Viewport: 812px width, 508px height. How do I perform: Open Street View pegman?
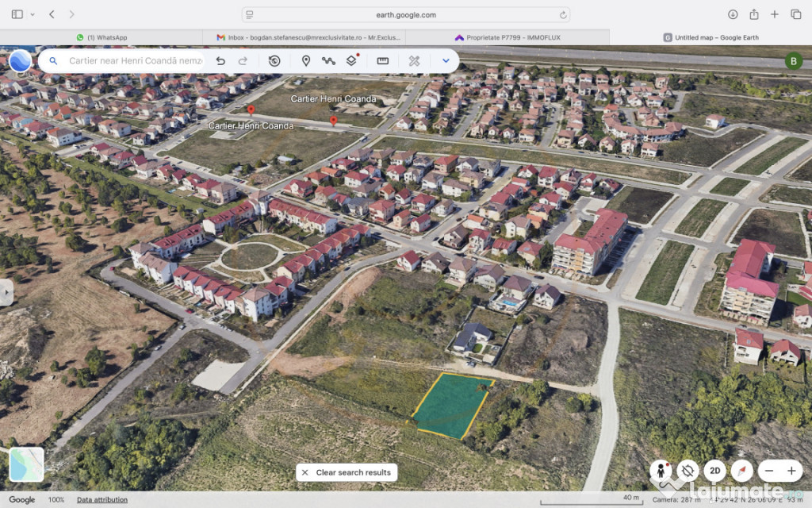pyautogui.click(x=661, y=470)
